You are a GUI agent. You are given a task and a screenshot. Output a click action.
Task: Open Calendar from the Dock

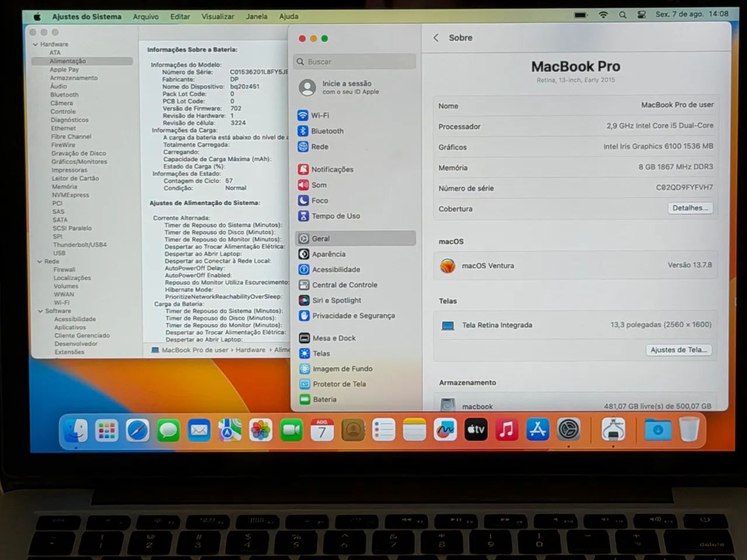tap(322, 430)
